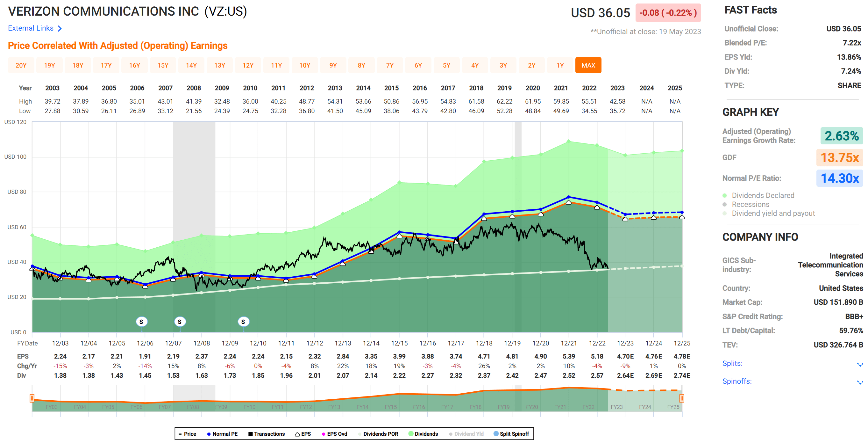Toggle Normal PE legend item

pos(222,434)
